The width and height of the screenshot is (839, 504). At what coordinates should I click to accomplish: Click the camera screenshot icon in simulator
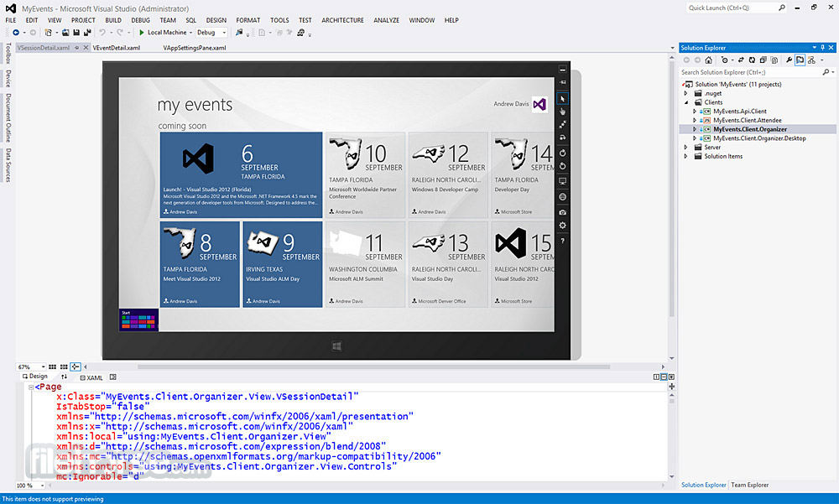[x=562, y=212]
